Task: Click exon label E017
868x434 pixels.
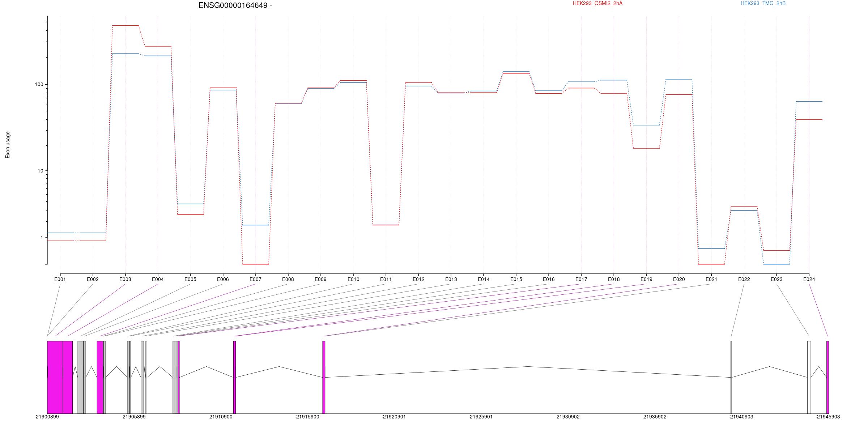Action: [581, 279]
